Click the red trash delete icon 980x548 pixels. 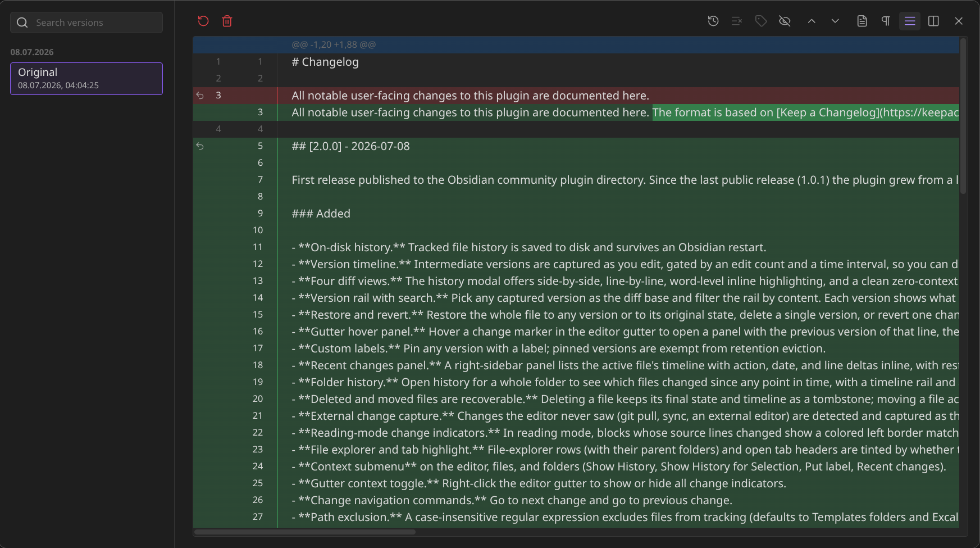[227, 21]
